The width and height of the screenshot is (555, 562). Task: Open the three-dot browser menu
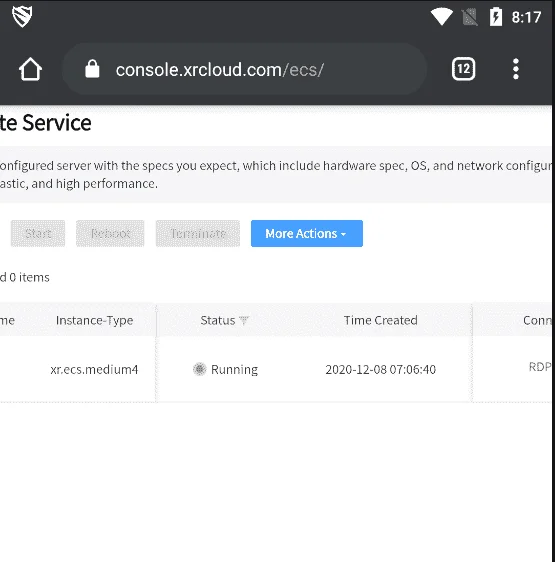pyautogui.click(x=516, y=69)
